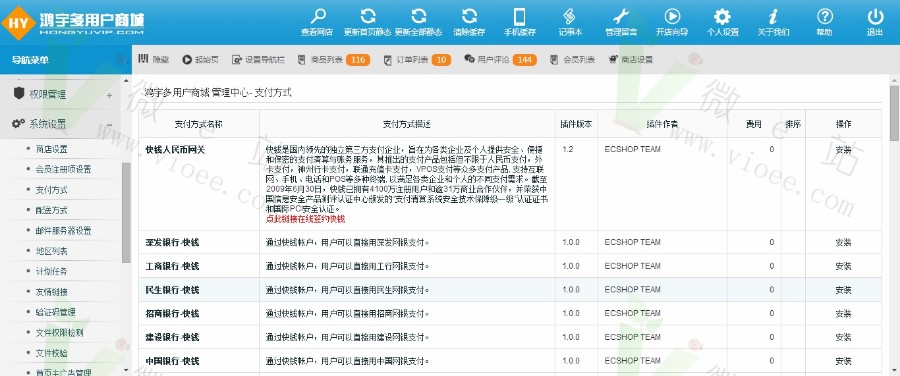Open the 记事本 notepad icon
Screen dimensions: 900x376
click(x=570, y=16)
